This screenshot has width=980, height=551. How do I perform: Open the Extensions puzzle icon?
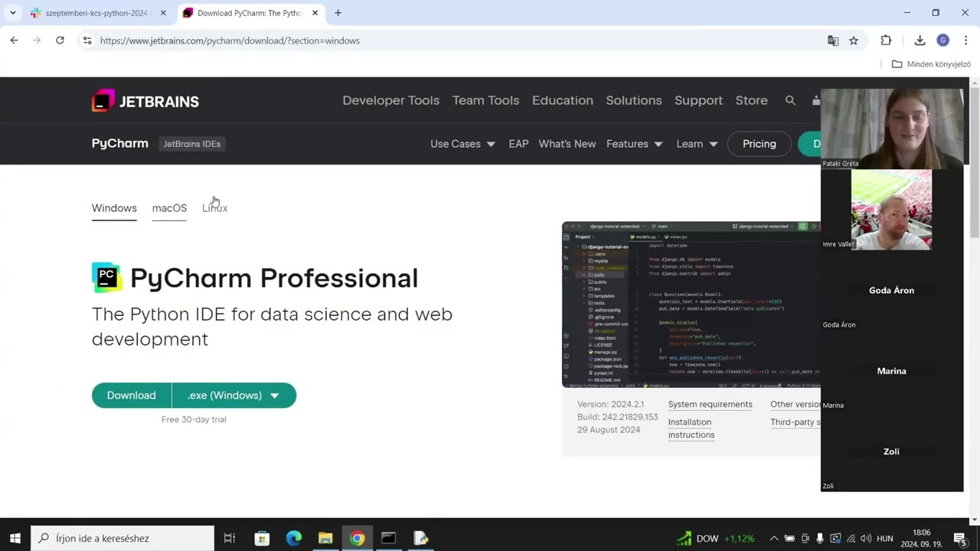tap(886, 41)
